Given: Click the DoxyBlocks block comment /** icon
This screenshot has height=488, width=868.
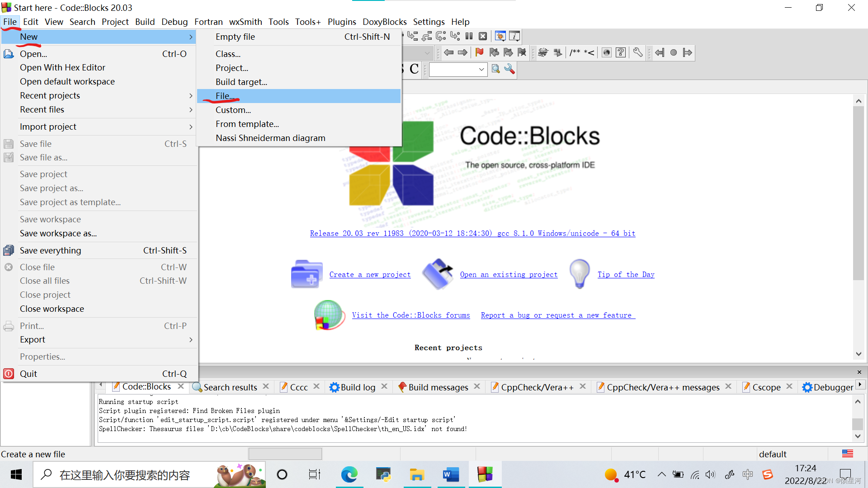Looking at the screenshot, I should tap(575, 52).
